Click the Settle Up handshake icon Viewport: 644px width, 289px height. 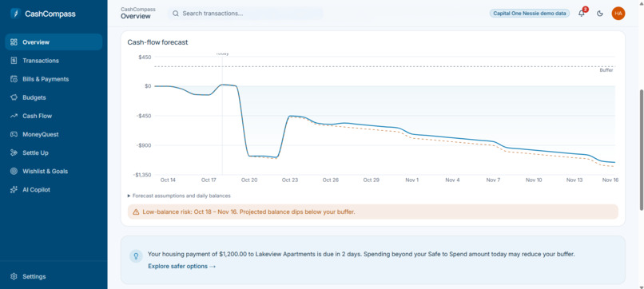pos(14,152)
